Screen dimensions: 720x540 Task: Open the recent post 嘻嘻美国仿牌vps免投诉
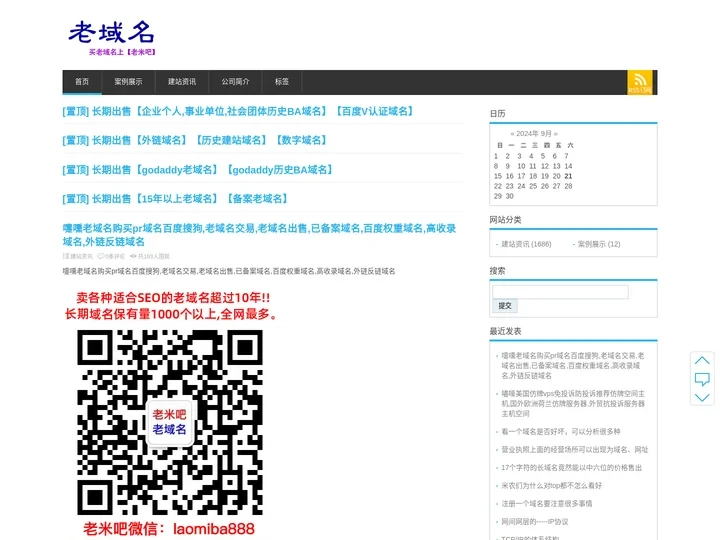(573, 404)
